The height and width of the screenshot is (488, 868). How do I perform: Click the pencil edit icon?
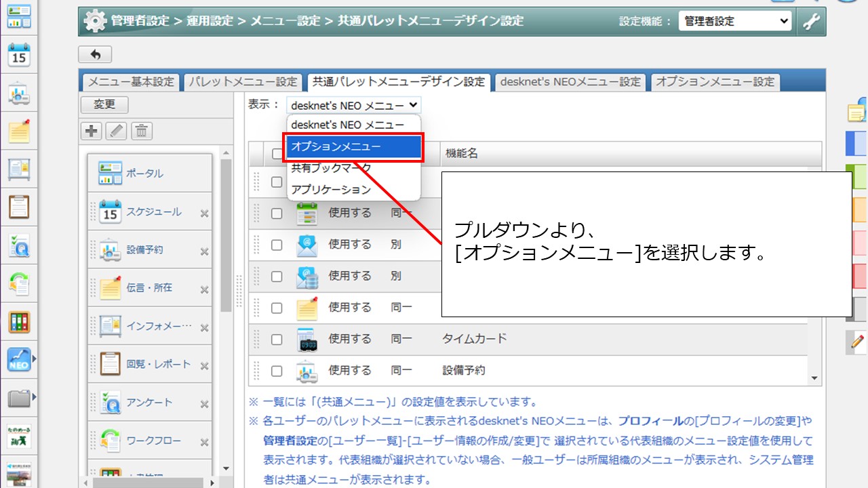click(x=116, y=131)
